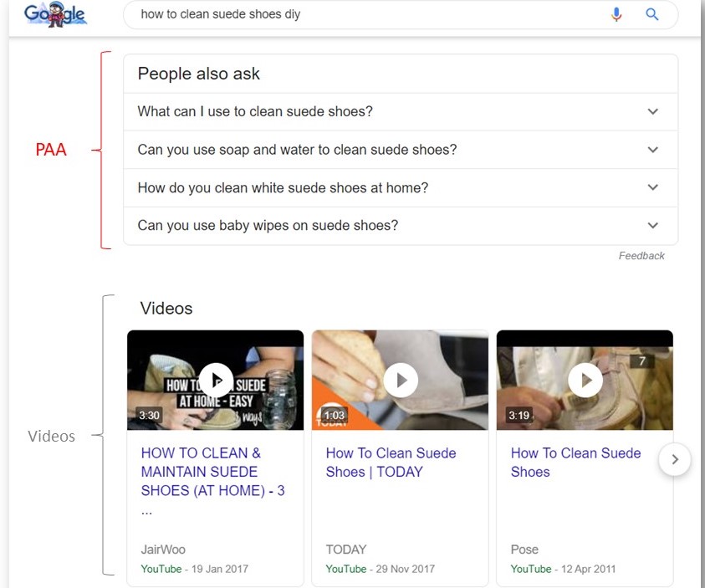Play the TODAY suede shoes video
This screenshot has height=588, width=705.
[x=401, y=380]
